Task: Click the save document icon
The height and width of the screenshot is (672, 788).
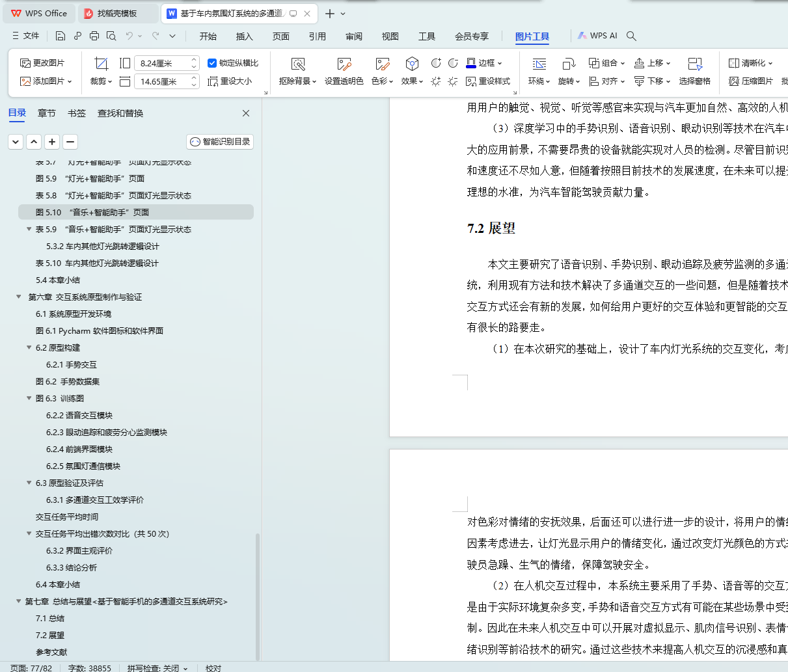Action: [61, 36]
